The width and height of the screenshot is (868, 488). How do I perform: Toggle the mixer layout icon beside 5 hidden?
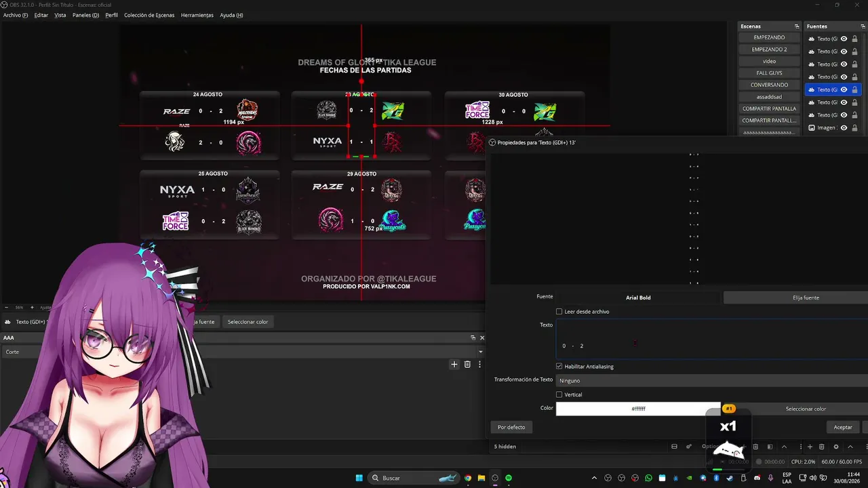coord(674,447)
